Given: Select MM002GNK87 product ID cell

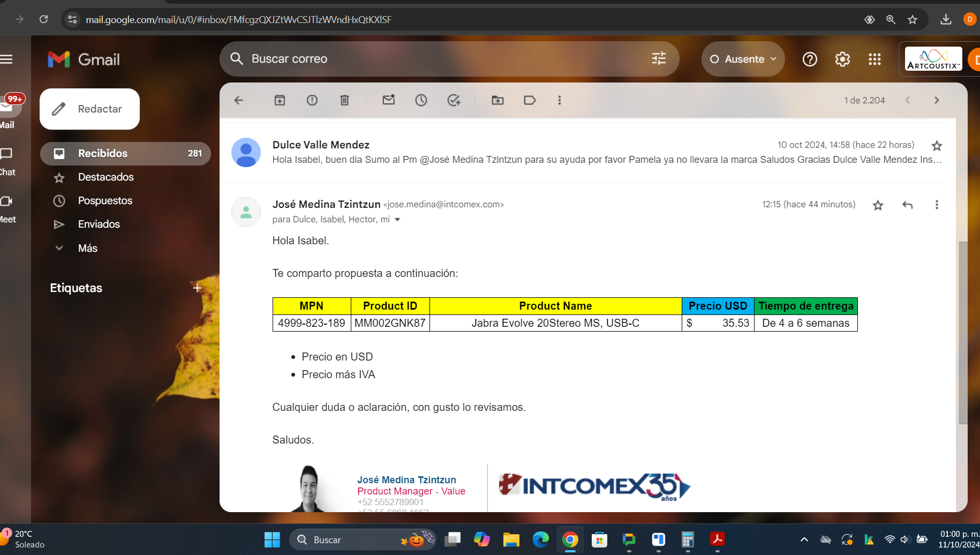Looking at the screenshot, I should [x=390, y=323].
